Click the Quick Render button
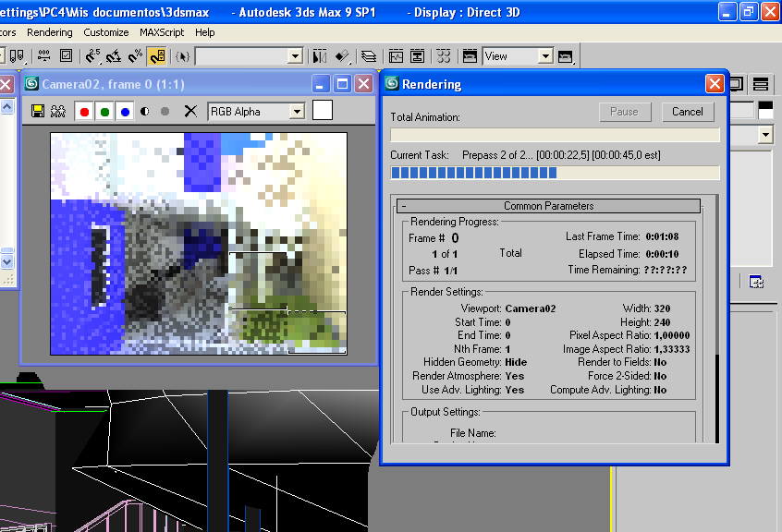 [x=566, y=56]
